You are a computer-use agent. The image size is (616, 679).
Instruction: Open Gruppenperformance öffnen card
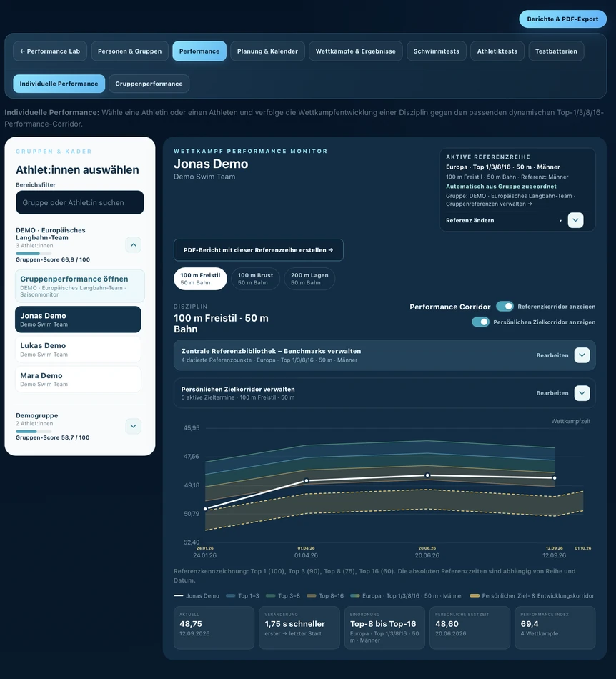[x=79, y=286]
